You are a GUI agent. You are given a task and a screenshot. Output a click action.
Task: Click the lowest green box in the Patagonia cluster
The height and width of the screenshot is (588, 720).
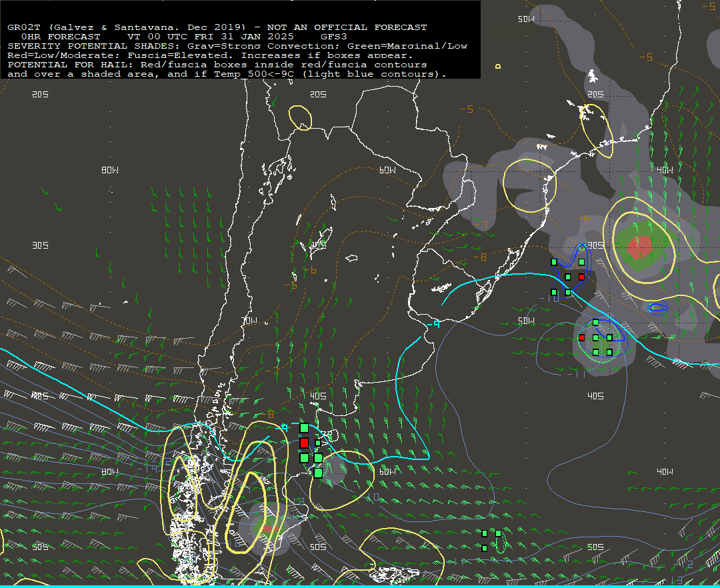coord(318,473)
